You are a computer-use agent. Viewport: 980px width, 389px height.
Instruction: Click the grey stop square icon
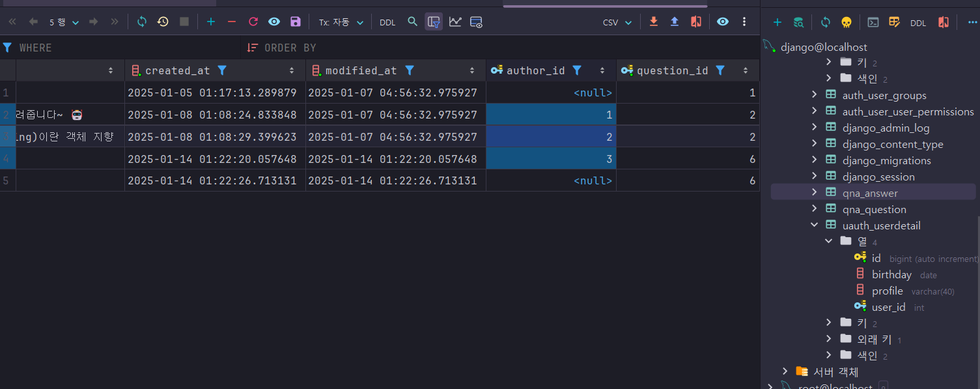184,22
